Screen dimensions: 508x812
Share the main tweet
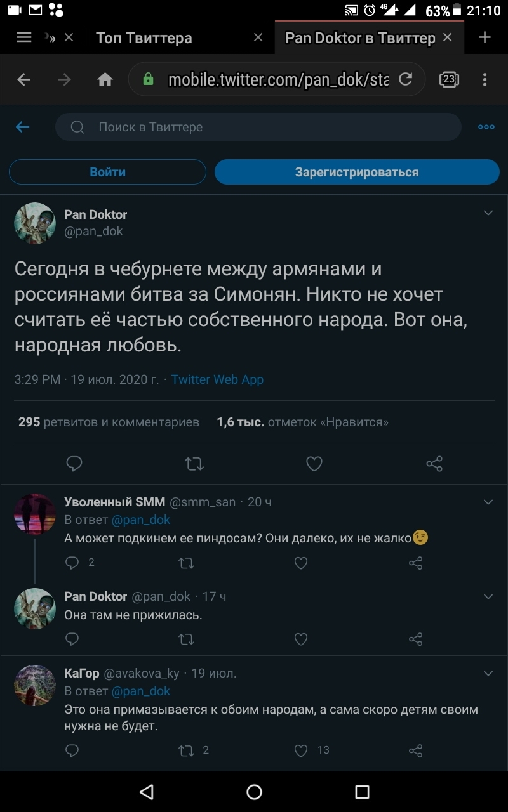434,464
